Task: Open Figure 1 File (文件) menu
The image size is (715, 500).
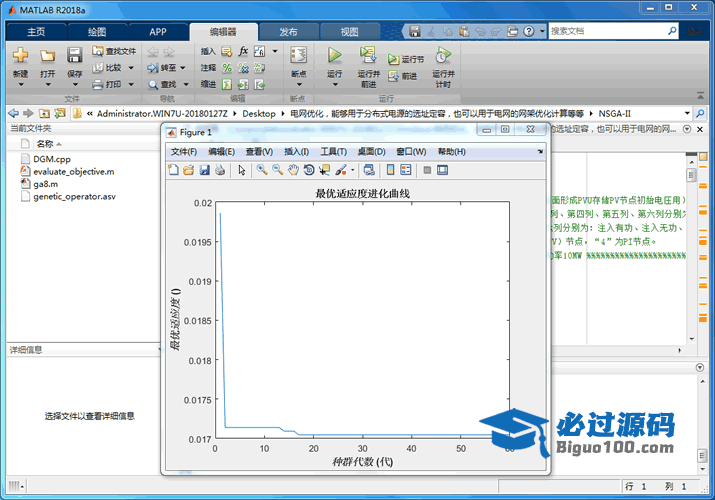Action: pos(184,152)
